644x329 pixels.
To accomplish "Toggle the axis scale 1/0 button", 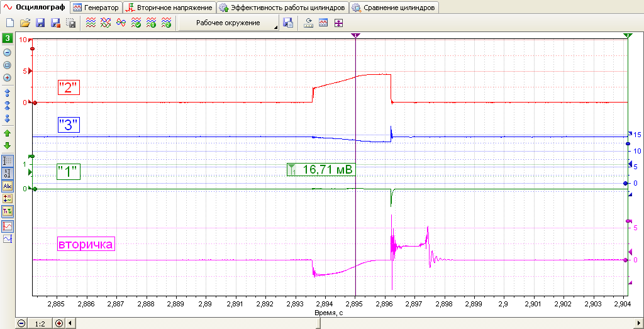I will (x=8, y=174).
